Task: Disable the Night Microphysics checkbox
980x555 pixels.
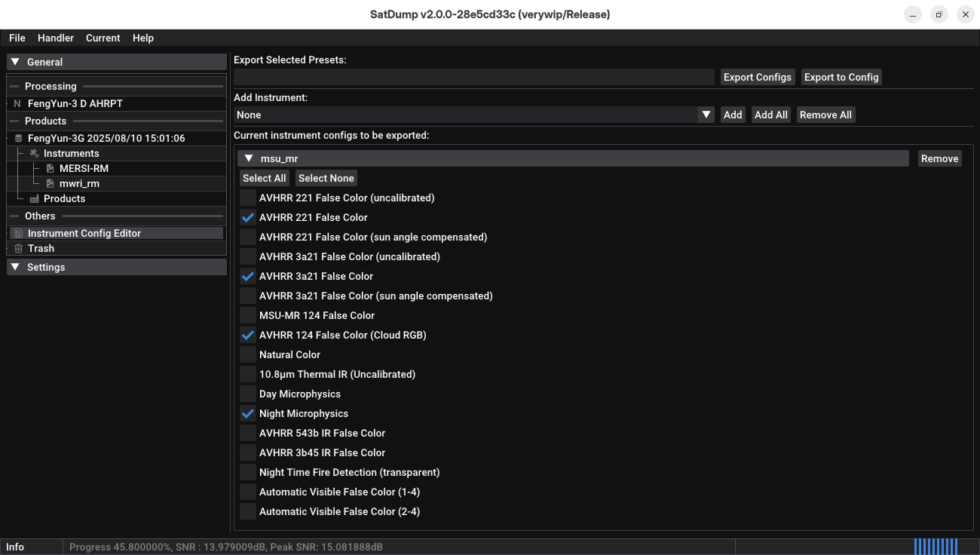Action: [247, 413]
